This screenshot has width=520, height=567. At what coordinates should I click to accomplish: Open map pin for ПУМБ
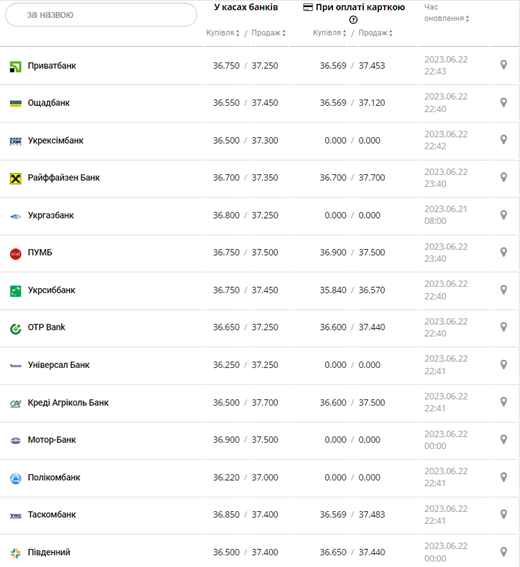(x=503, y=252)
